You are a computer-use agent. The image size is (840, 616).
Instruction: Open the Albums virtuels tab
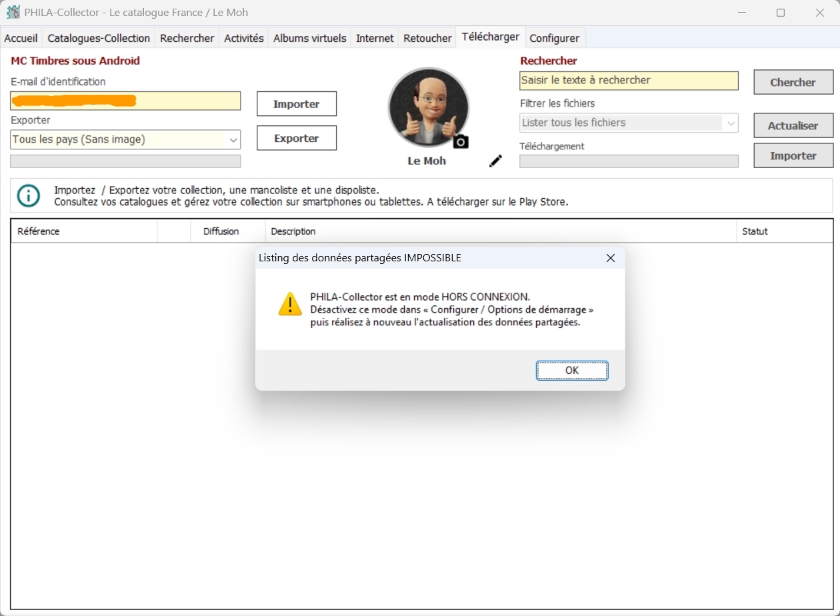pos(310,38)
